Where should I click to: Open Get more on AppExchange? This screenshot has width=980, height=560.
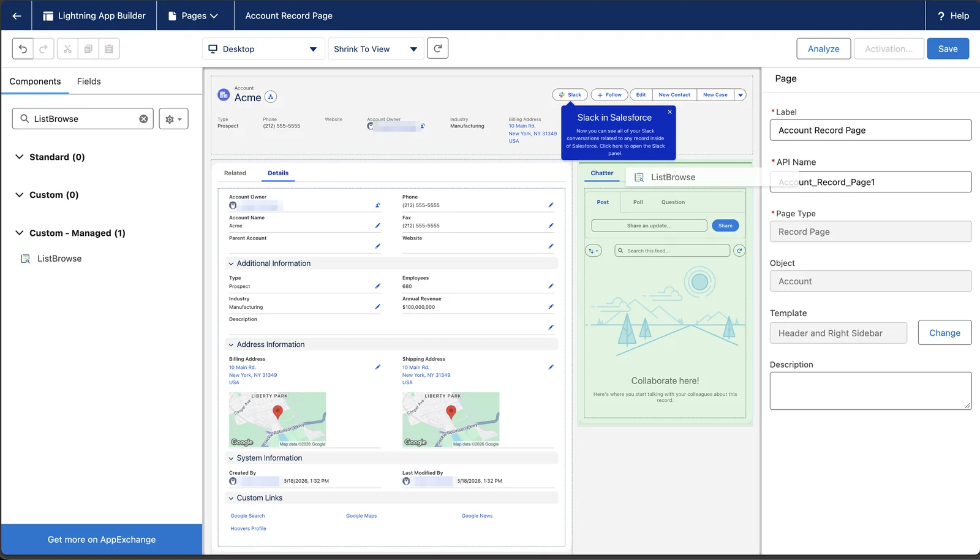pos(102,539)
